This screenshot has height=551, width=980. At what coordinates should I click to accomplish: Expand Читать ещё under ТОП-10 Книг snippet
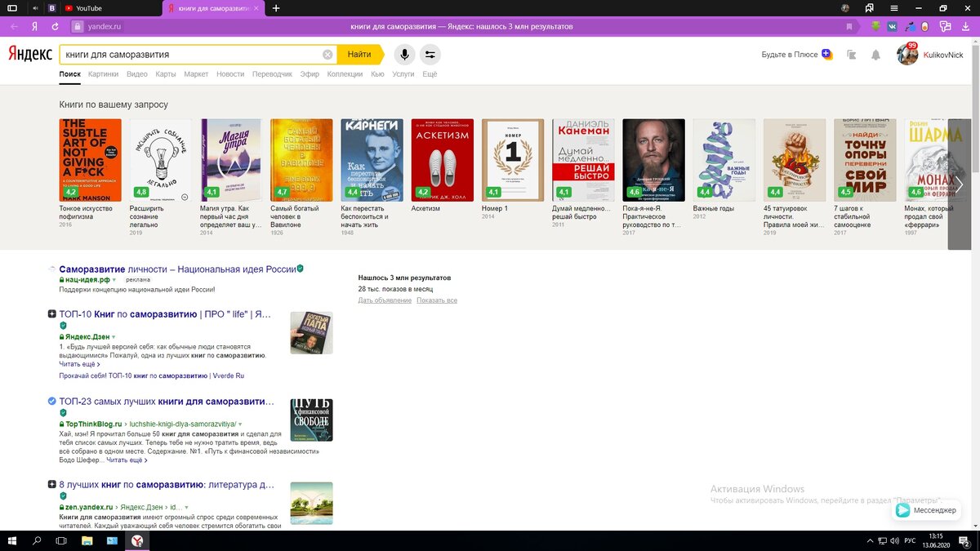78,364
